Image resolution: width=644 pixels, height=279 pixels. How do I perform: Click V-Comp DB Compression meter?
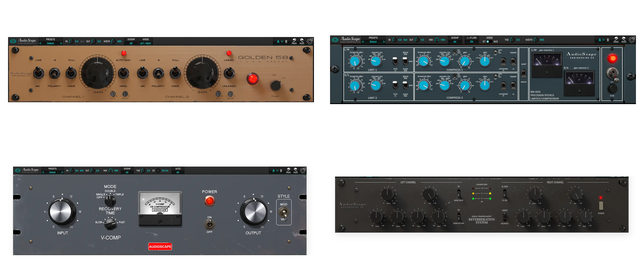(160, 208)
